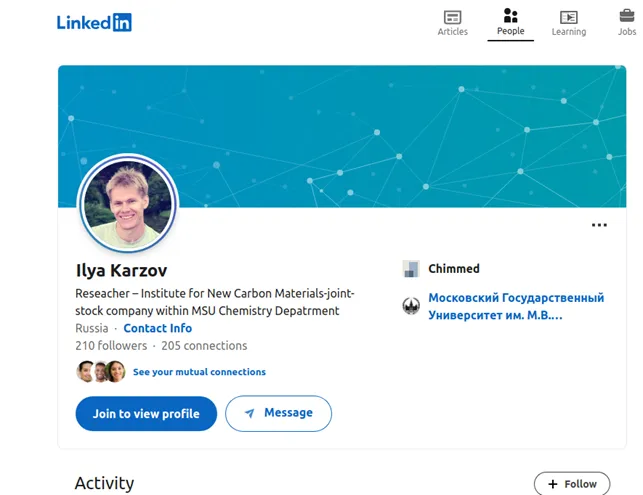Click Ilya Karzov's profile photo
Viewport: 643px width, 495px height.
tap(127, 205)
